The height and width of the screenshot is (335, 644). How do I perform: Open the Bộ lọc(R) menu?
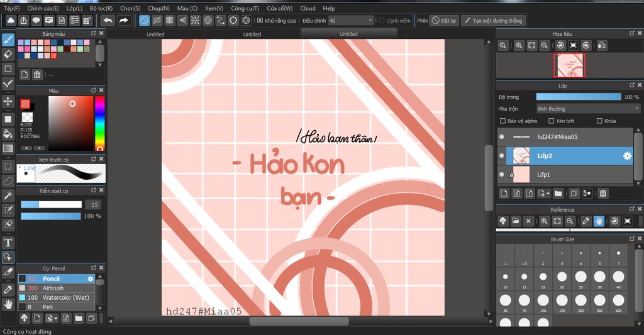pyautogui.click(x=101, y=8)
